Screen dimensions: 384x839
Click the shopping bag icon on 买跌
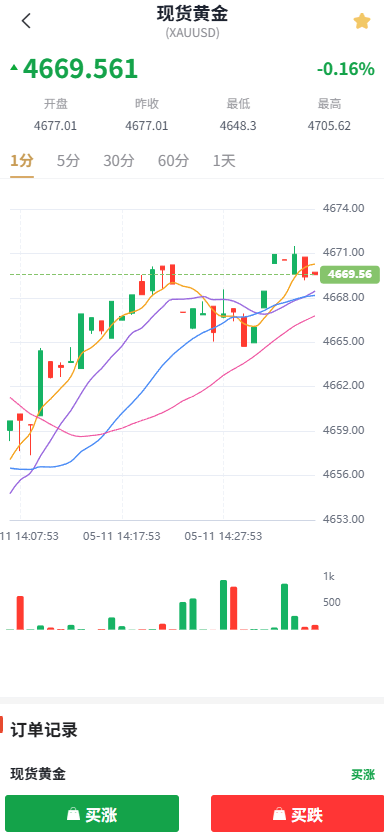coord(279,814)
